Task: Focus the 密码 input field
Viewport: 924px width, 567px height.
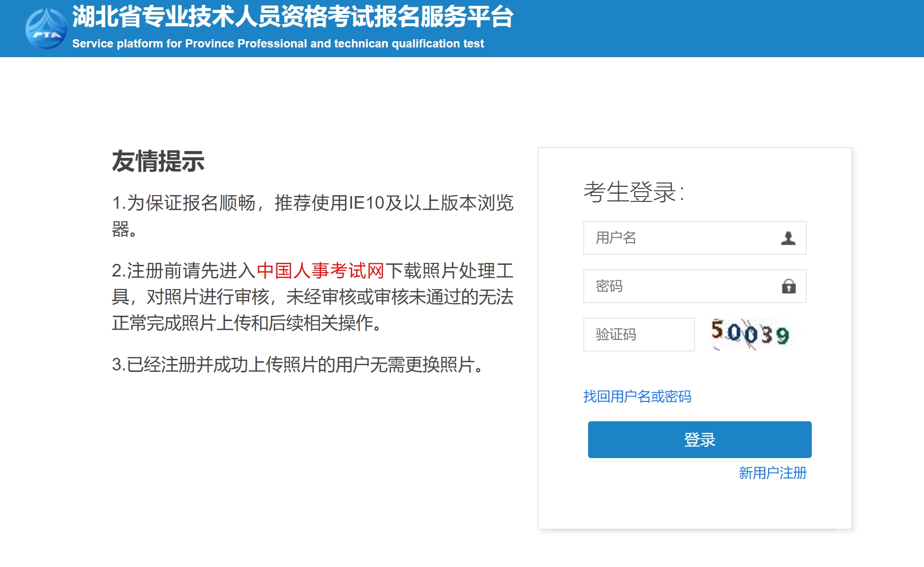Action: pyautogui.click(x=695, y=286)
